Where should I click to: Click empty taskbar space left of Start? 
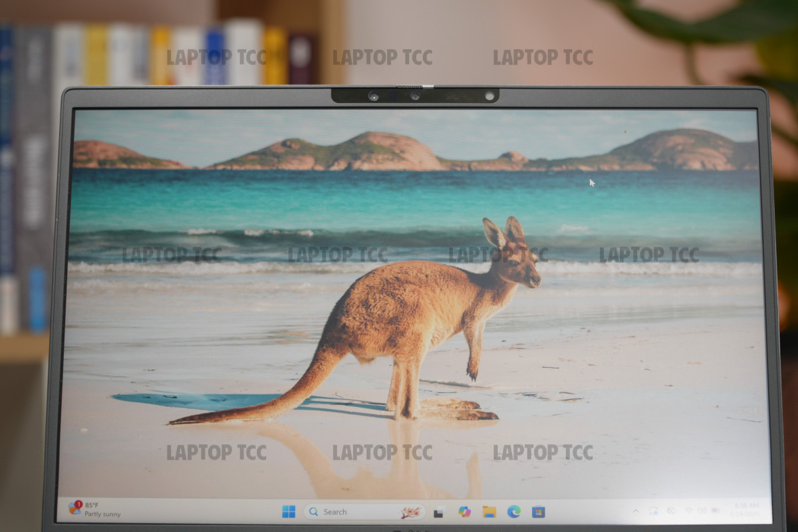pyautogui.click(x=199, y=511)
